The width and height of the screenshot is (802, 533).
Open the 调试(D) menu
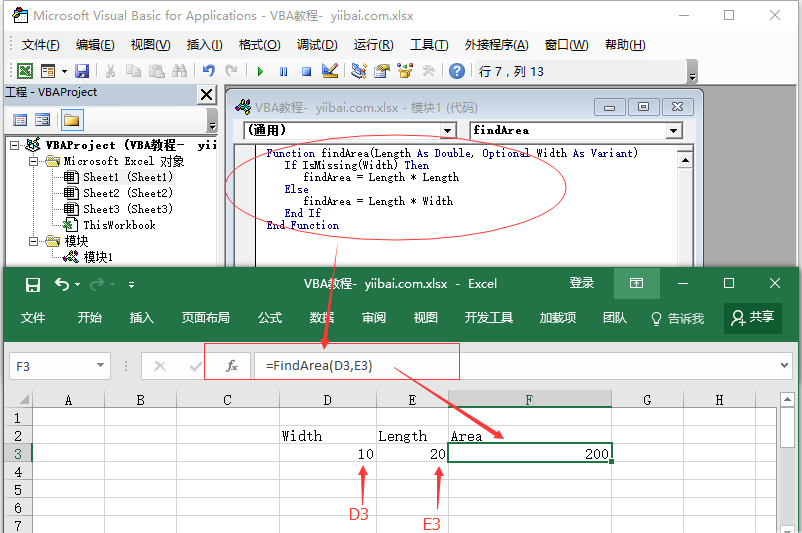click(317, 45)
